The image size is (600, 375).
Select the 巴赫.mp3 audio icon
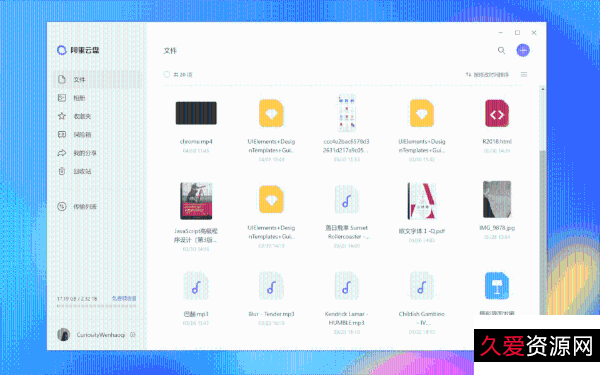(x=196, y=285)
